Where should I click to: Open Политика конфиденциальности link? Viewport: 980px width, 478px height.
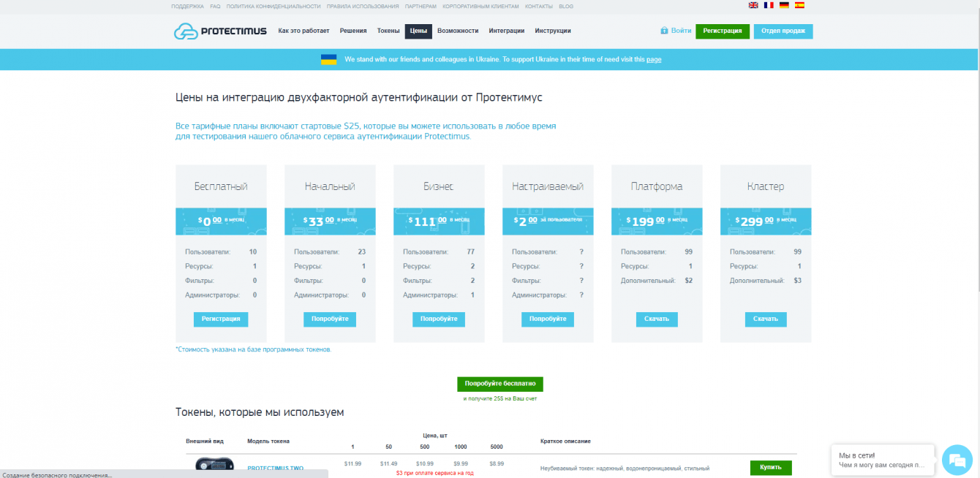click(x=274, y=6)
